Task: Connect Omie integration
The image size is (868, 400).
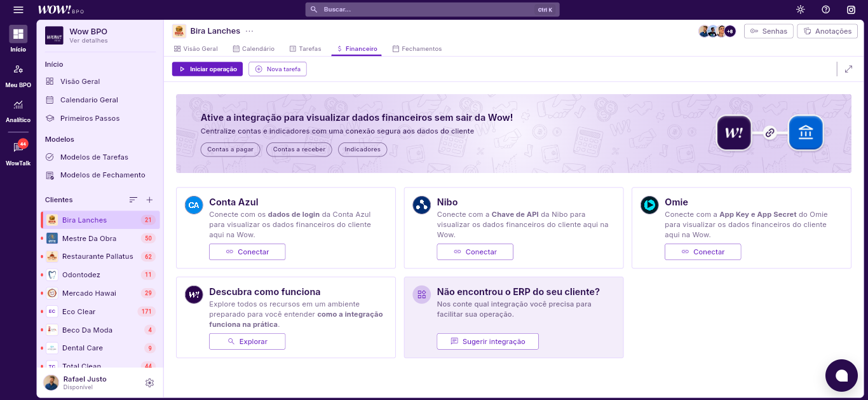Action: click(x=703, y=252)
